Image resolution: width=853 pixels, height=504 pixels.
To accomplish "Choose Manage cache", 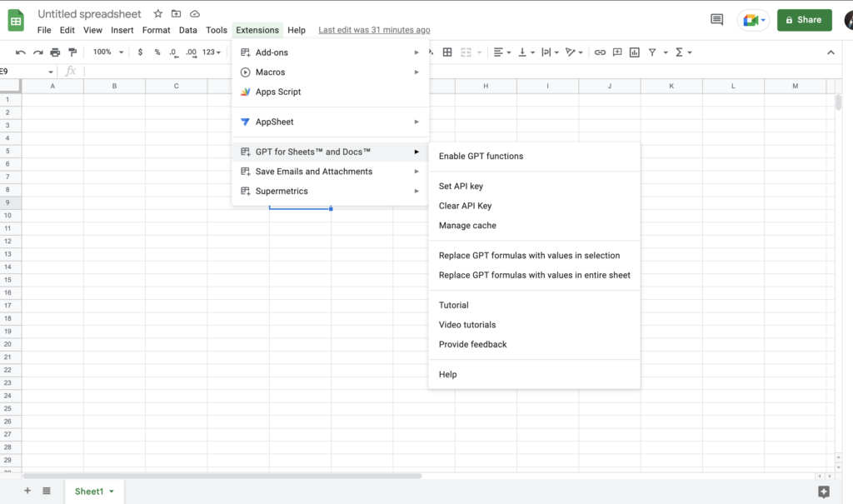I will point(534,225).
